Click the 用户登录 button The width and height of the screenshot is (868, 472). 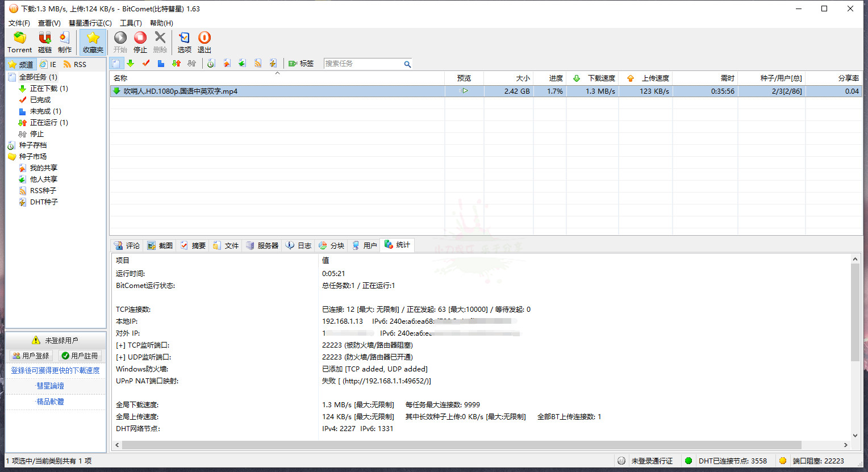(x=31, y=356)
